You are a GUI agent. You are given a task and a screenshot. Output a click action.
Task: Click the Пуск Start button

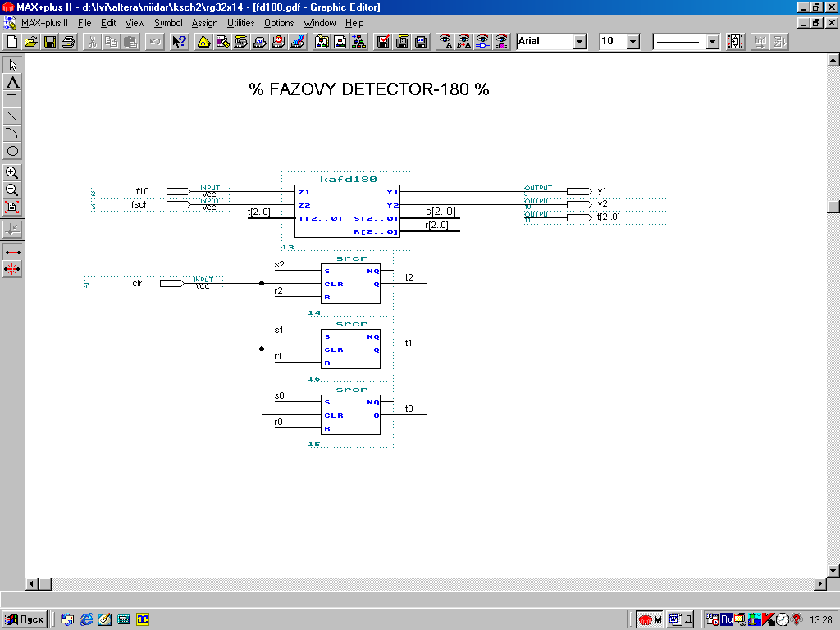(25, 619)
